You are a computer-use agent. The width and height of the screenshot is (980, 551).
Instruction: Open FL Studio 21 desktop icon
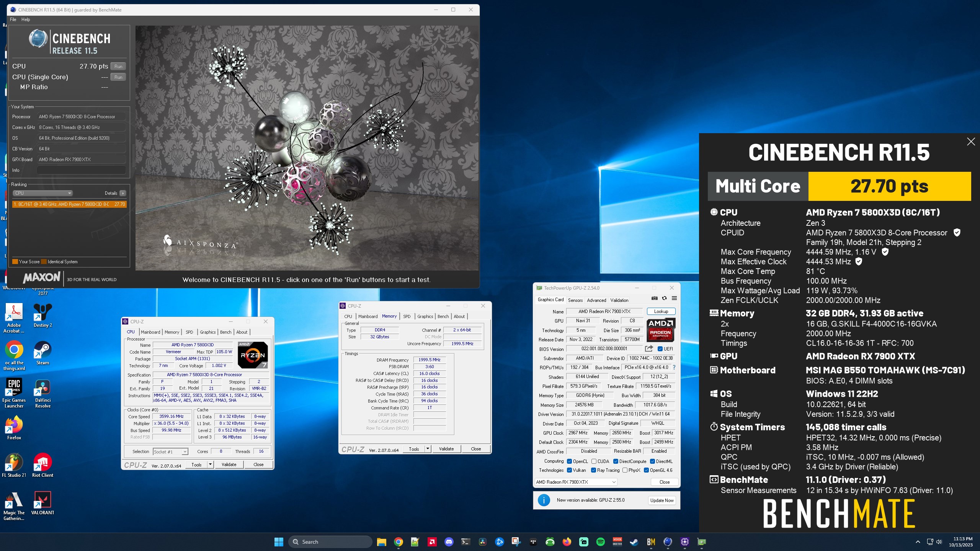pyautogui.click(x=14, y=466)
